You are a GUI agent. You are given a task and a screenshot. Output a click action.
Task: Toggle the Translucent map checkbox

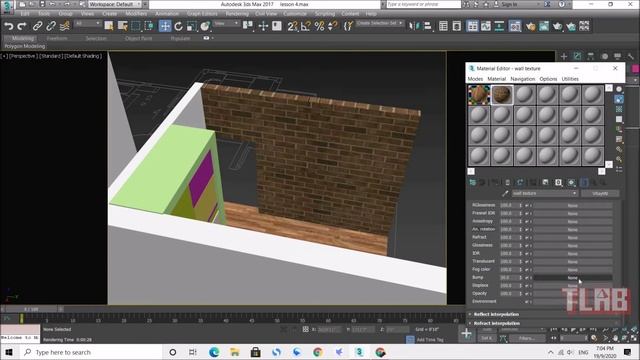(x=527, y=262)
